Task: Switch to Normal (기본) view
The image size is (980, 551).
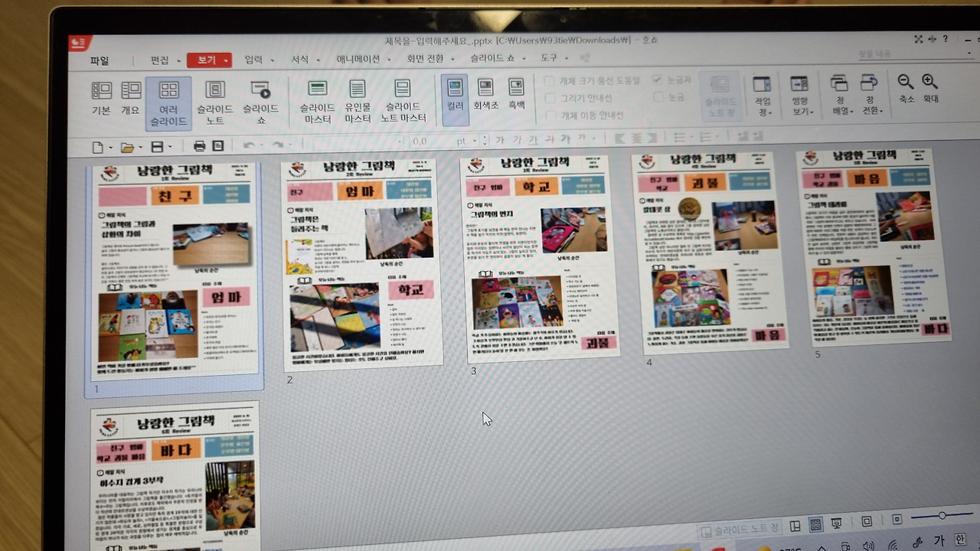Action: 101,98
